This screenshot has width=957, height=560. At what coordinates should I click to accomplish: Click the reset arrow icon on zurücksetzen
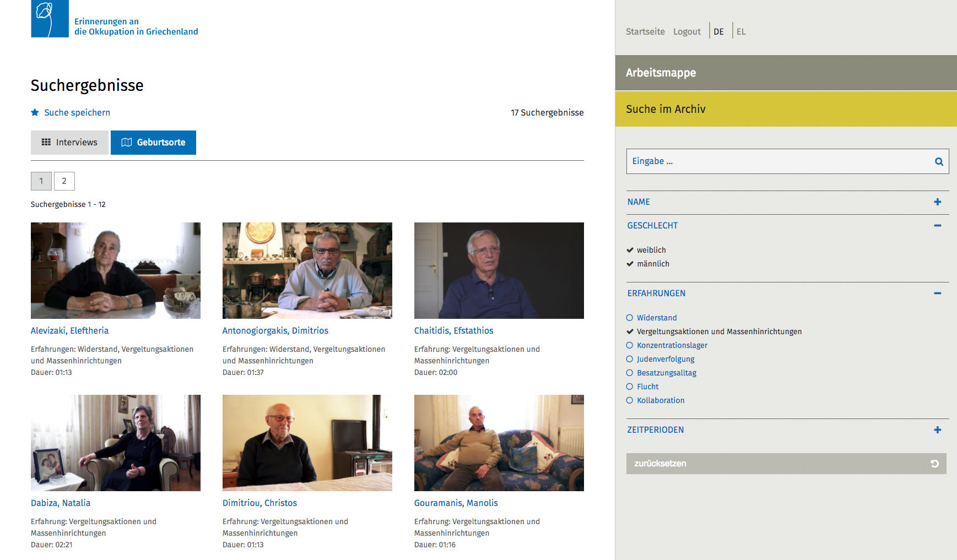click(934, 464)
